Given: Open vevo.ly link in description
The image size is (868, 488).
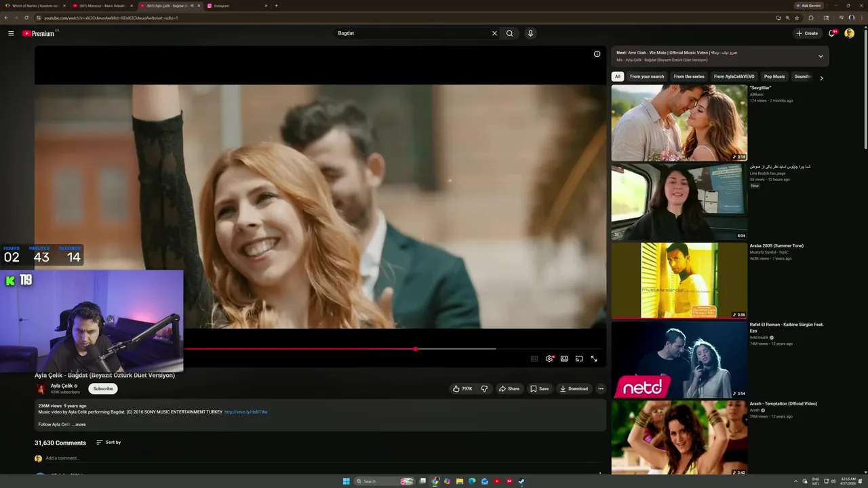Looking at the screenshot, I should click(x=245, y=412).
